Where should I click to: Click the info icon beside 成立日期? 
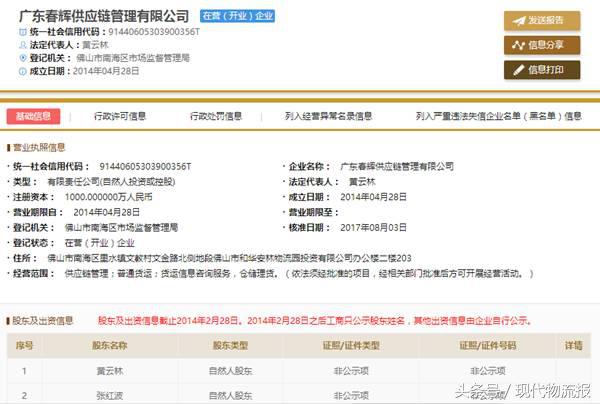(x=23, y=71)
